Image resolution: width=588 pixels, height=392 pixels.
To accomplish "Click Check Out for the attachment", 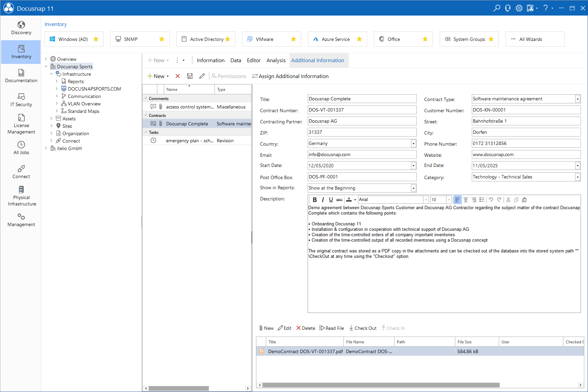I will coord(363,328).
